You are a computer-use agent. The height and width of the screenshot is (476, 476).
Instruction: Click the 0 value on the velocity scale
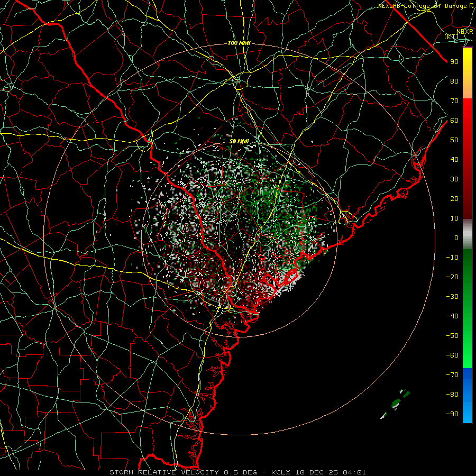456,238
